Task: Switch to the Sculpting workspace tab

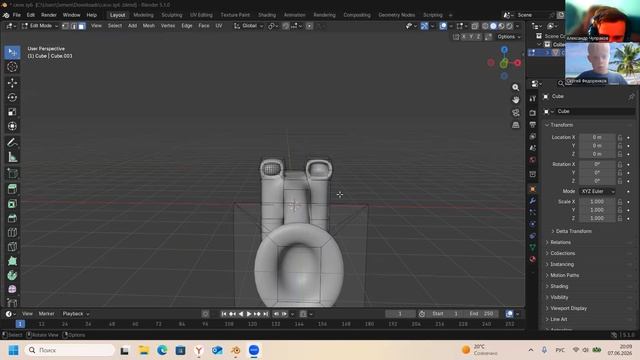Action: click(x=172, y=15)
